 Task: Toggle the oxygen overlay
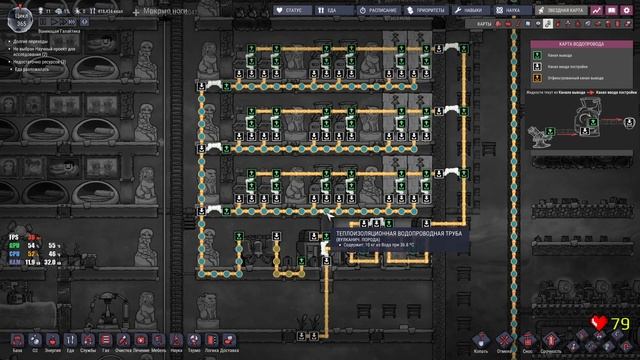[x=499, y=24]
